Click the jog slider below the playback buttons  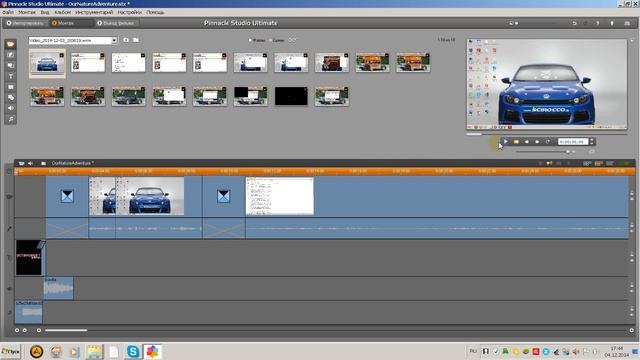(x=543, y=151)
